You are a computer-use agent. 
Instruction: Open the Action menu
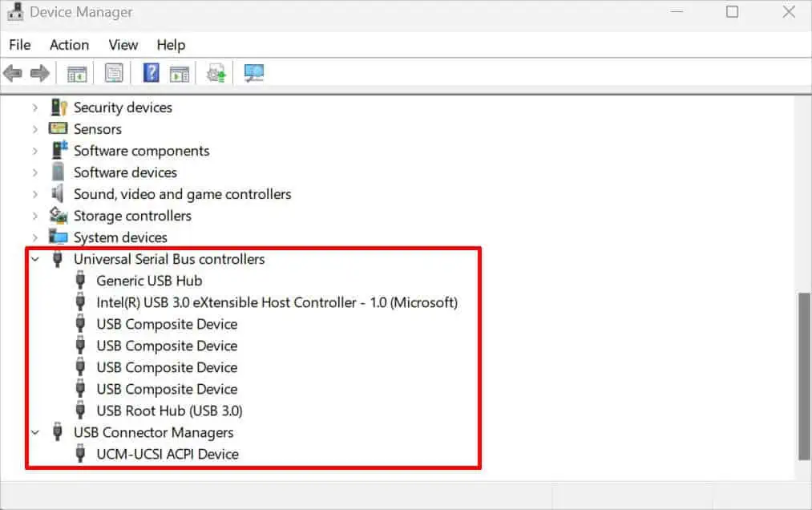click(x=68, y=45)
